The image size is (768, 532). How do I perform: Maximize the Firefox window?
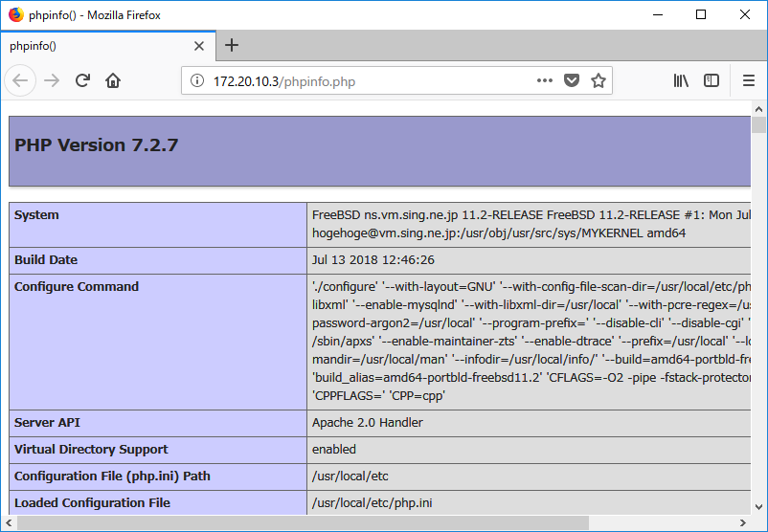[x=701, y=14]
